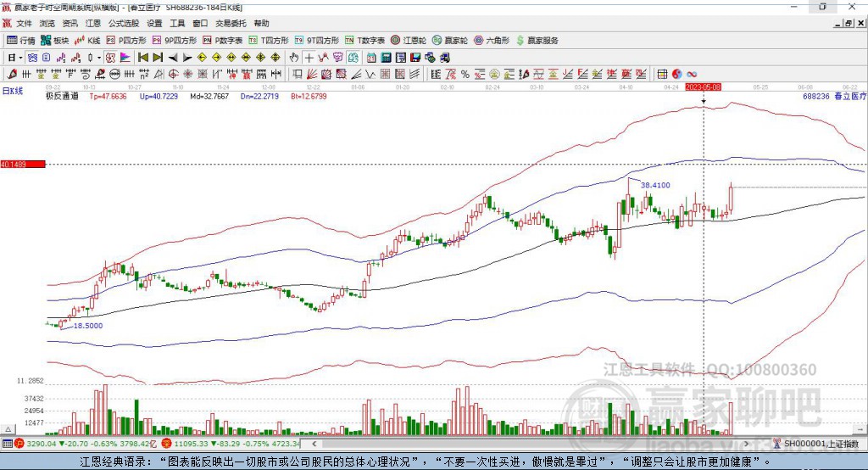Click the infinity symbol icon

click(692, 75)
